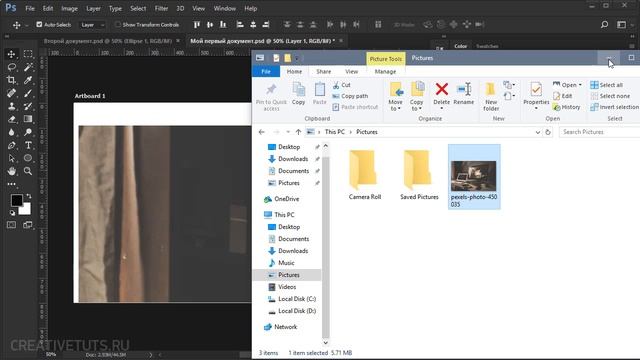This screenshot has height=360, width=640.
Task: Click the Delete red X in Explorer ribbon
Action: 442,89
